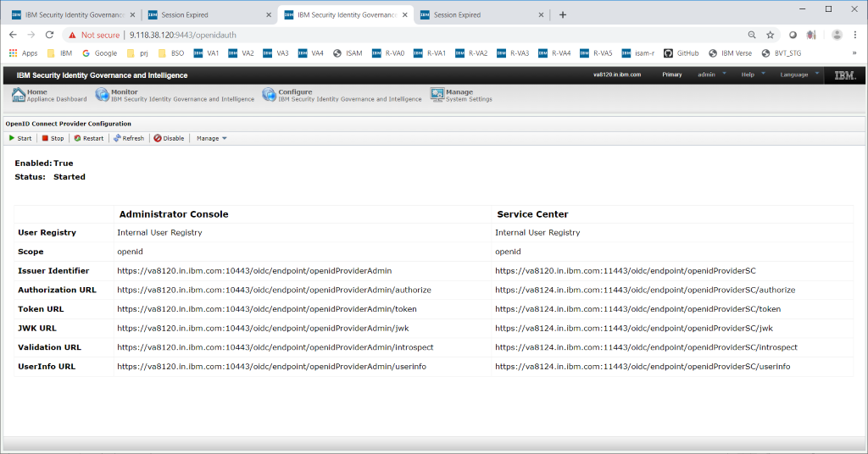868x454 pixels.
Task: Refresh the provider configuration panel
Action: click(x=129, y=138)
